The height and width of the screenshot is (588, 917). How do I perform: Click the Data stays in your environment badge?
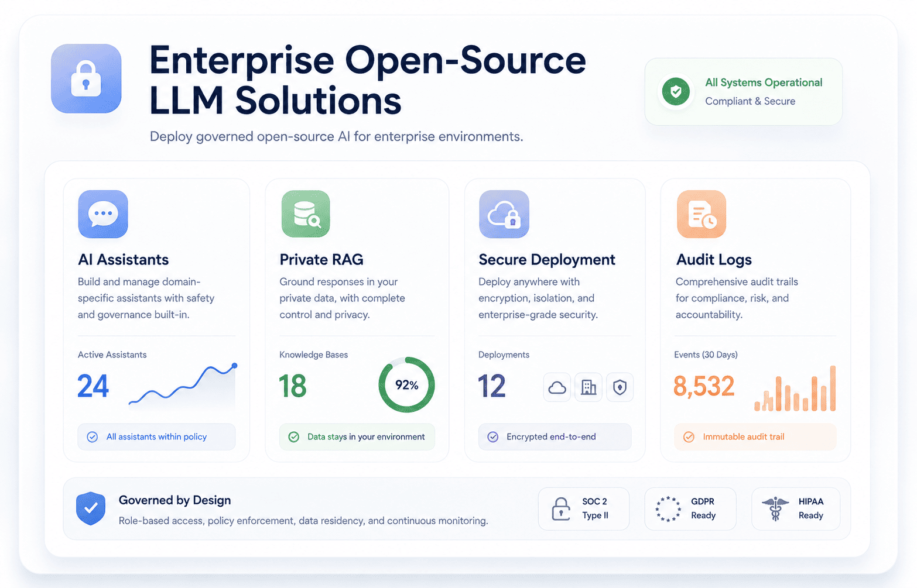pyautogui.click(x=357, y=437)
